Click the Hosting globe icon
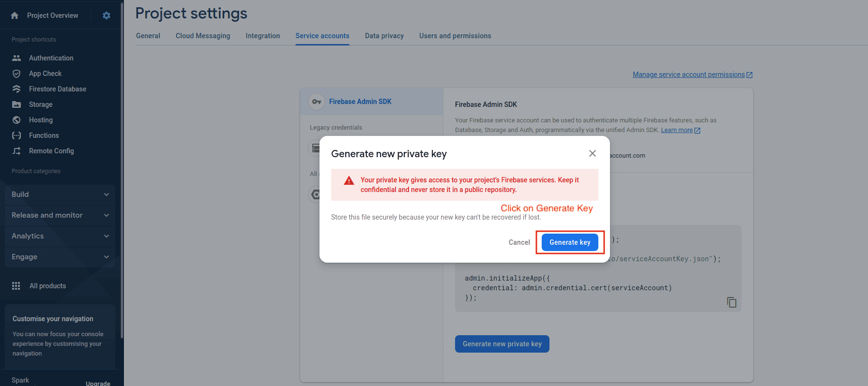This screenshot has height=386, width=868. tap(16, 120)
